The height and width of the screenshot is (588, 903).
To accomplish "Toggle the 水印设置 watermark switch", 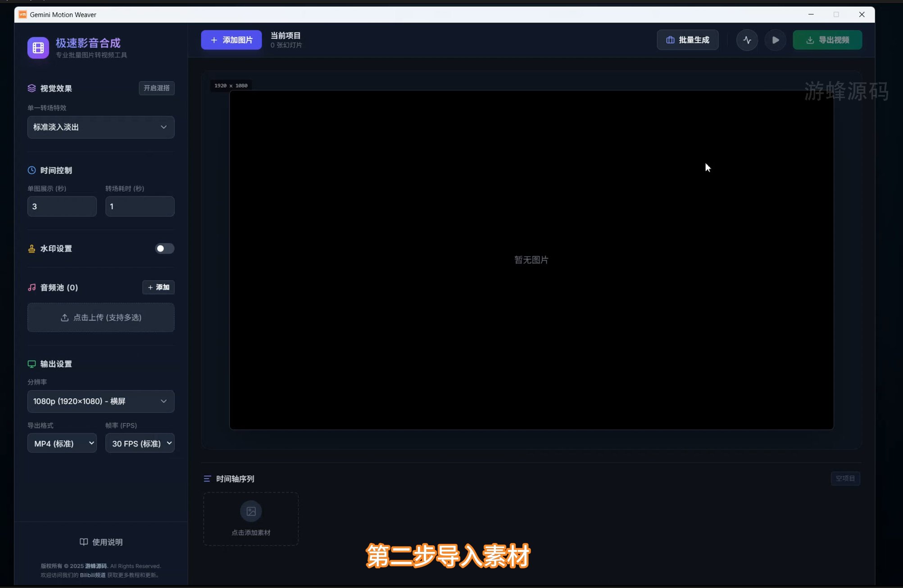I will [164, 249].
